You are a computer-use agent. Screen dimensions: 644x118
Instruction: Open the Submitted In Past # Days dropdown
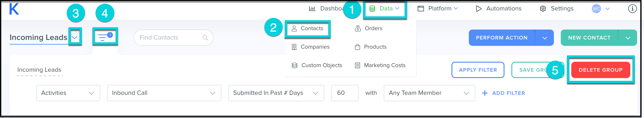(276, 93)
